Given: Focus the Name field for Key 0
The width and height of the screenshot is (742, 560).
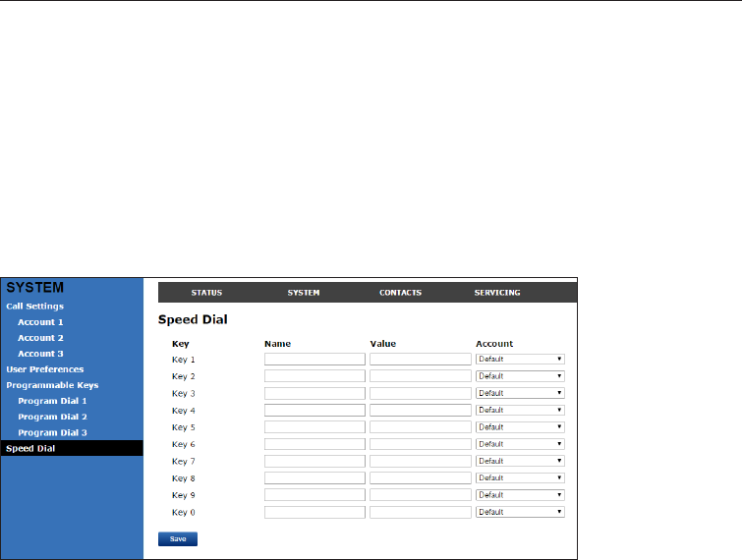Looking at the screenshot, I should 314,512.
